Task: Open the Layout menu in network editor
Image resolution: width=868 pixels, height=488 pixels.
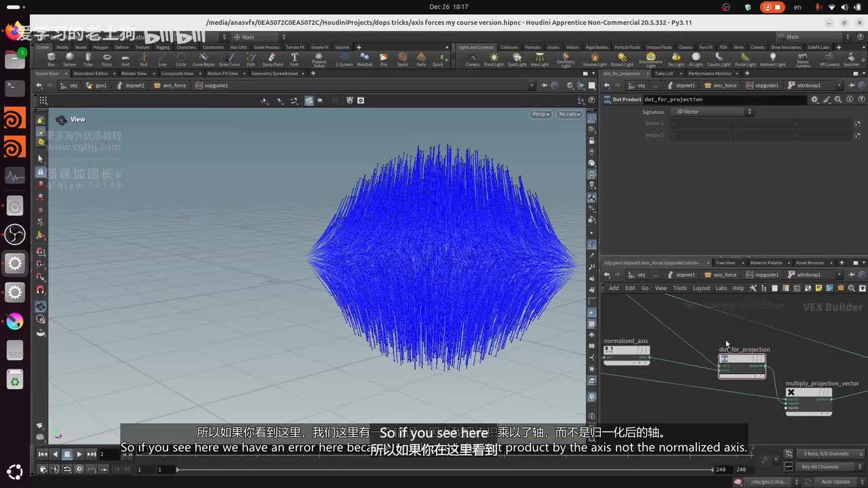Action: (701, 288)
